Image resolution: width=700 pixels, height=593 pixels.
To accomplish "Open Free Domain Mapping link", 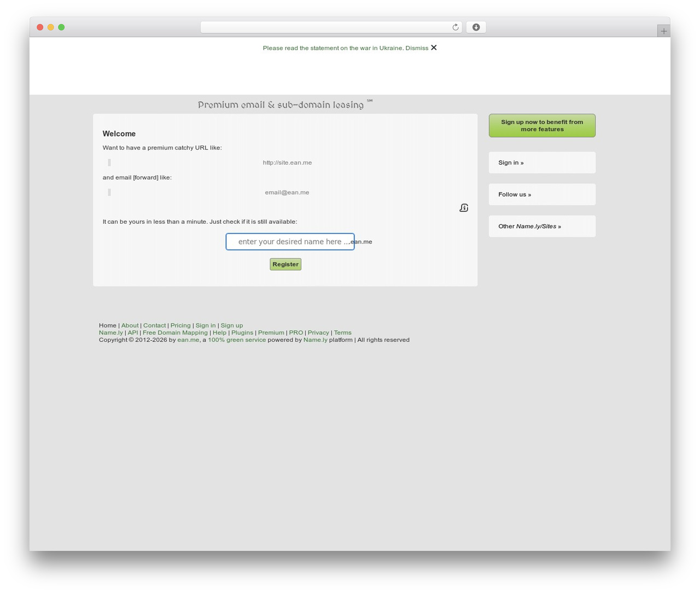I will click(x=175, y=333).
